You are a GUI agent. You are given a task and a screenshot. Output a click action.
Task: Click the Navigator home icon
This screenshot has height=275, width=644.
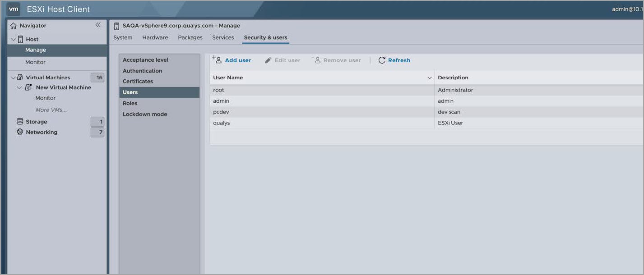pos(13,26)
